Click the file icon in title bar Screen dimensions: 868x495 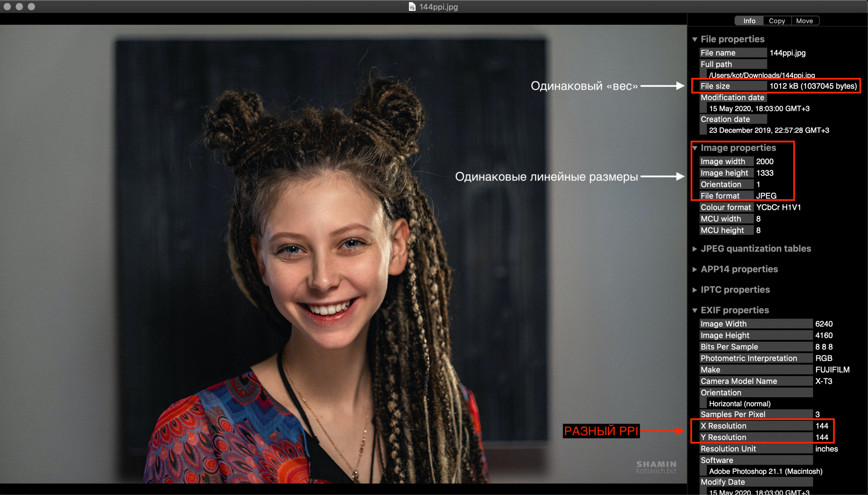[412, 7]
